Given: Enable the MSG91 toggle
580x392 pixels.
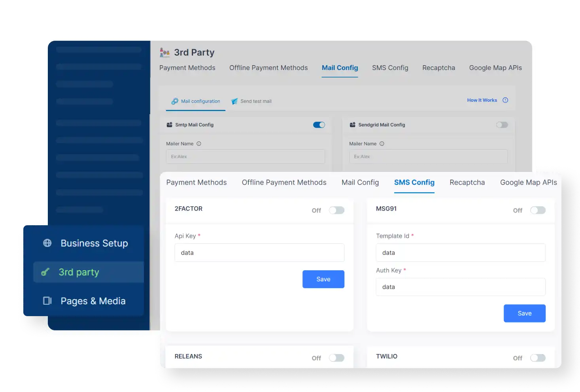Looking at the screenshot, I should click(x=538, y=210).
